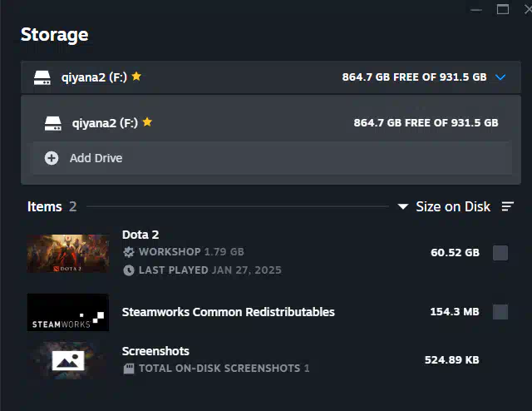
Task: Choose Add Drive from the drive list
Action: pos(273,158)
